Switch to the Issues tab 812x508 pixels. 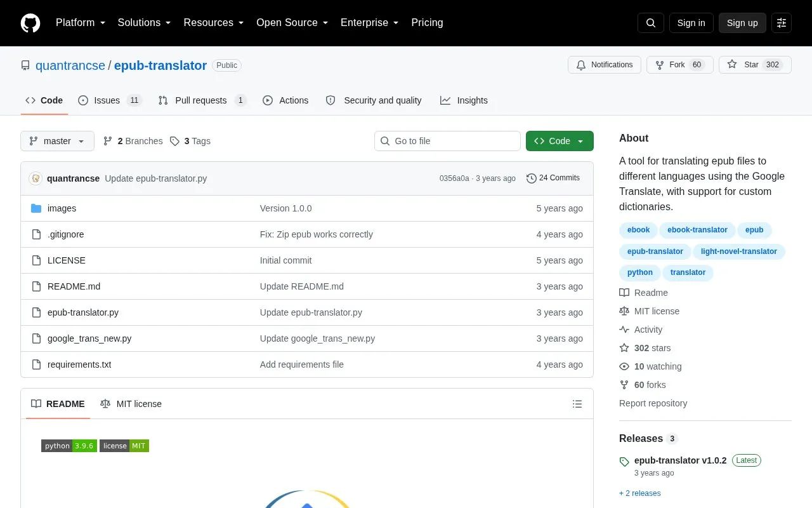pyautogui.click(x=110, y=100)
